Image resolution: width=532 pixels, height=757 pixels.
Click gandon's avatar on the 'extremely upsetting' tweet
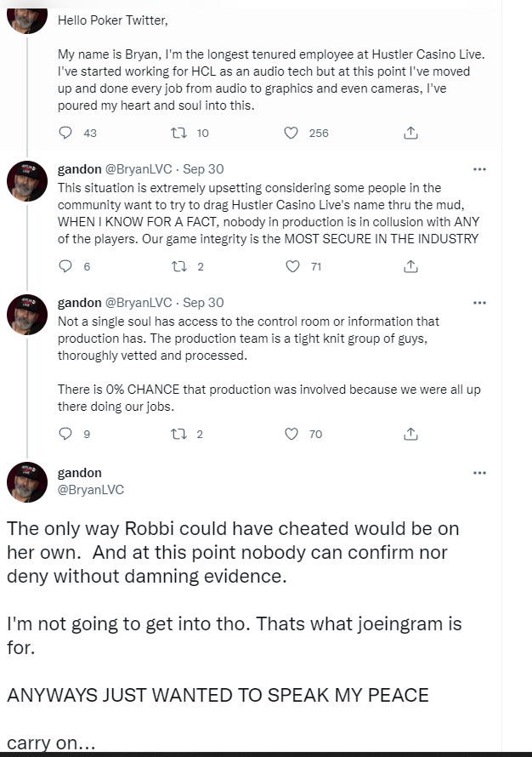(27, 181)
